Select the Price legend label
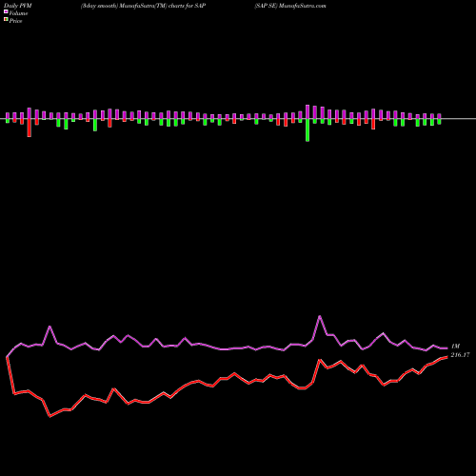 (15, 21)
